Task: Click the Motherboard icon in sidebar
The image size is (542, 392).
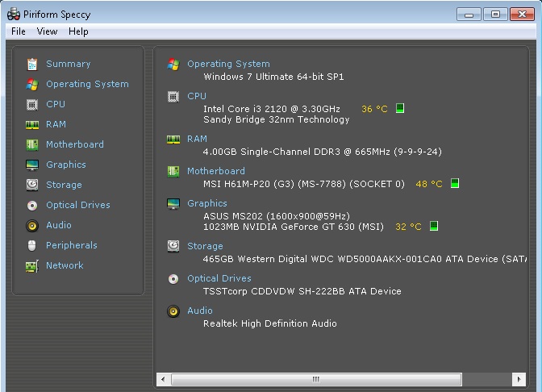Action: click(x=32, y=144)
